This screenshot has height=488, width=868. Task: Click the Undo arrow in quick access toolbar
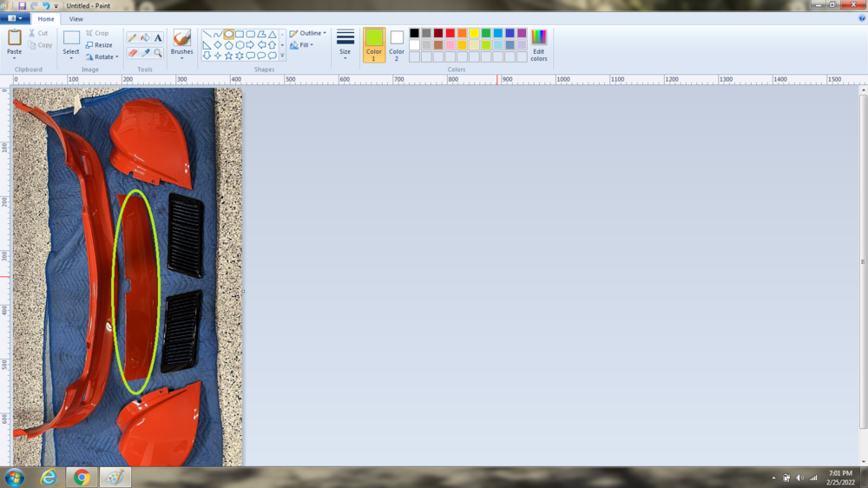(x=45, y=5)
